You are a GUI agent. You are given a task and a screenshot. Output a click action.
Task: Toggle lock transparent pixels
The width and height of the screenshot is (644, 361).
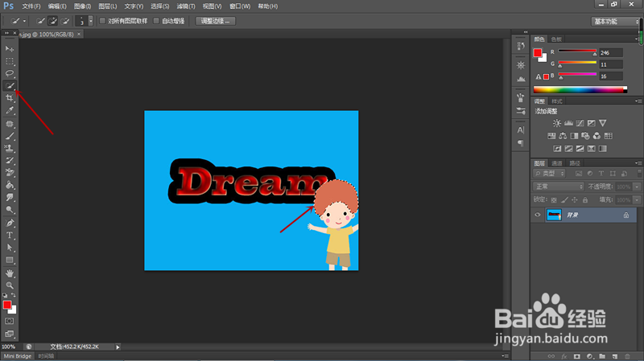[554, 199]
